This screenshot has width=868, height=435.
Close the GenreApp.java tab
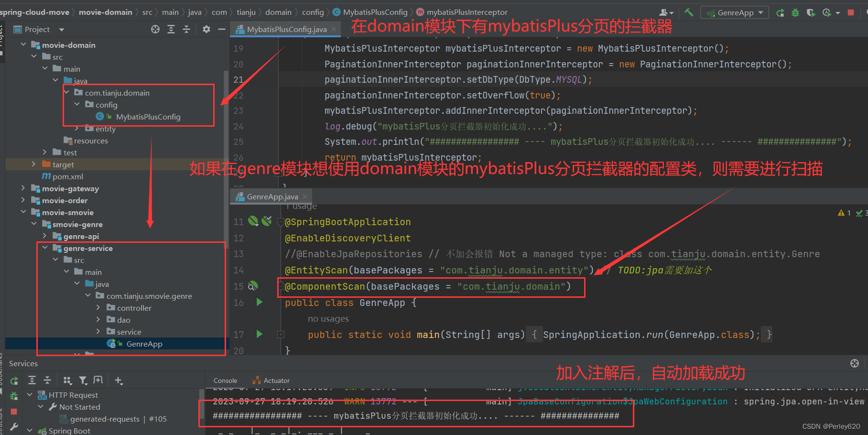[x=305, y=196]
